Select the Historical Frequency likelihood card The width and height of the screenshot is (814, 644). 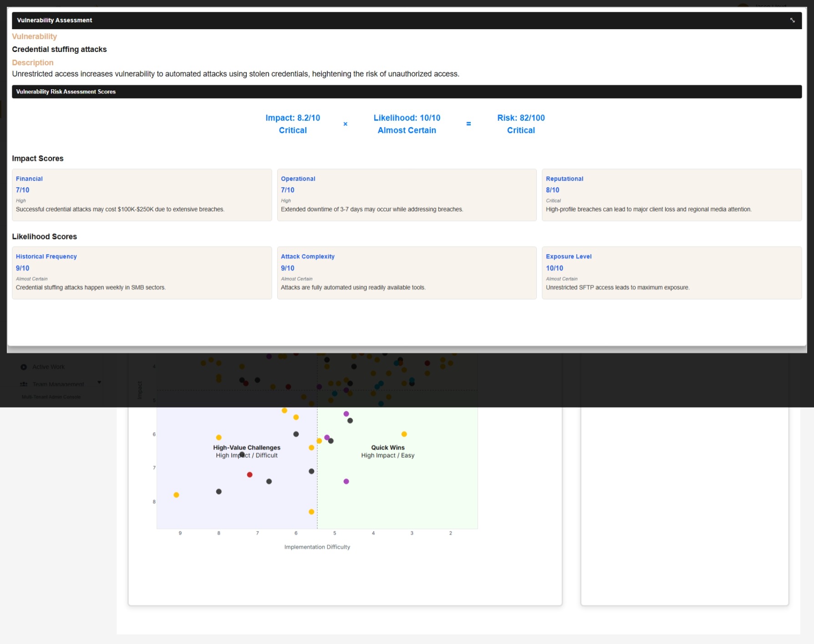tap(142, 273)
